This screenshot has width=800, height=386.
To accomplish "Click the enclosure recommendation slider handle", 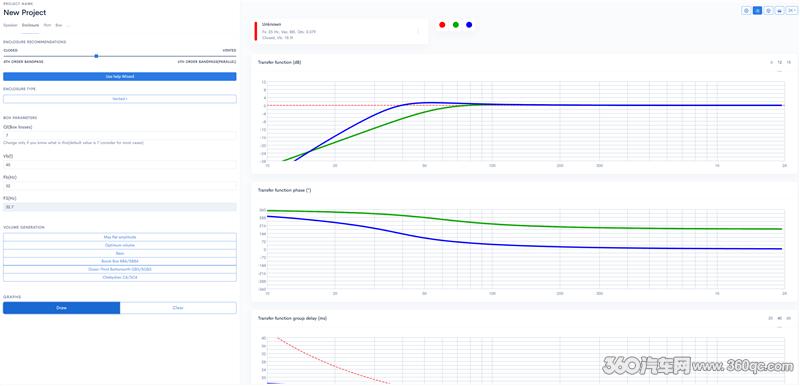I will [96, 56].
